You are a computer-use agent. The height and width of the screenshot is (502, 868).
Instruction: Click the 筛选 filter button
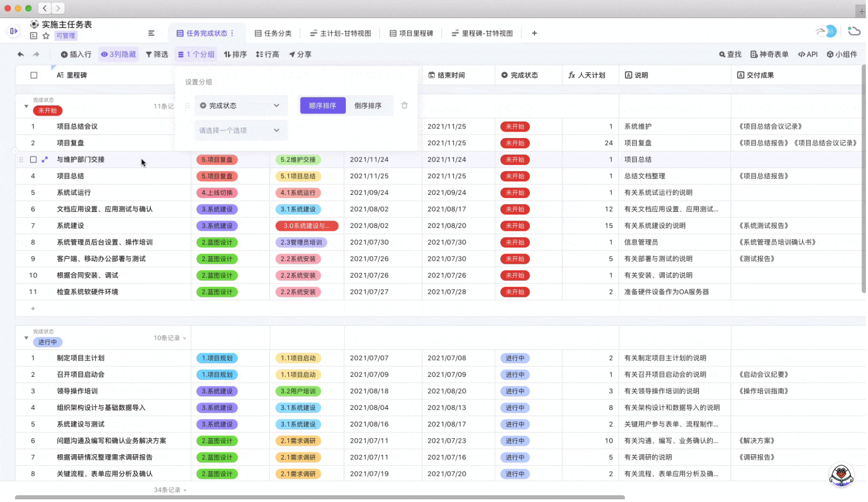157,54
